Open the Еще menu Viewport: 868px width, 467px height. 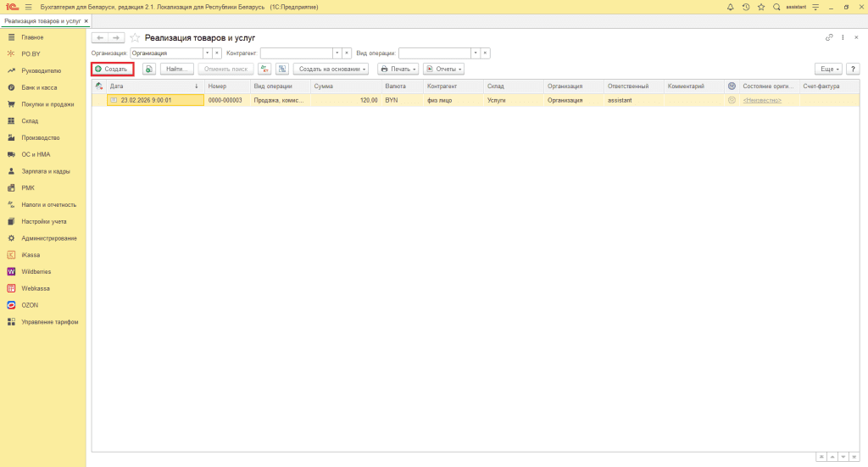point(827,69)
